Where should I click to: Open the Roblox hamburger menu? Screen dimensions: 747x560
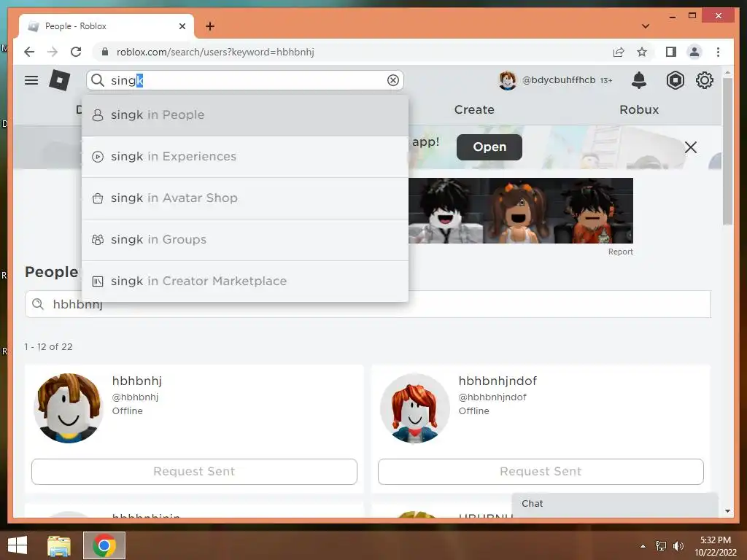tap(31, 80)
